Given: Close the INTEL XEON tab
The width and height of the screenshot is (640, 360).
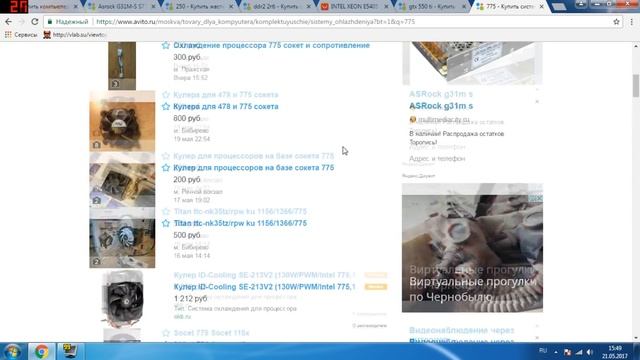Looking at the screenshot, I should (x=386, y=7).
